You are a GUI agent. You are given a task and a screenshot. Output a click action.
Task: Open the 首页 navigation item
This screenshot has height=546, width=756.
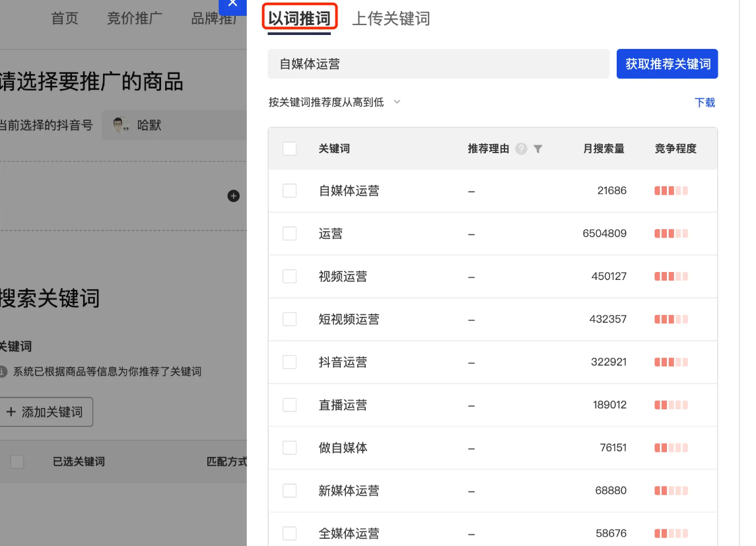(64, 19)
